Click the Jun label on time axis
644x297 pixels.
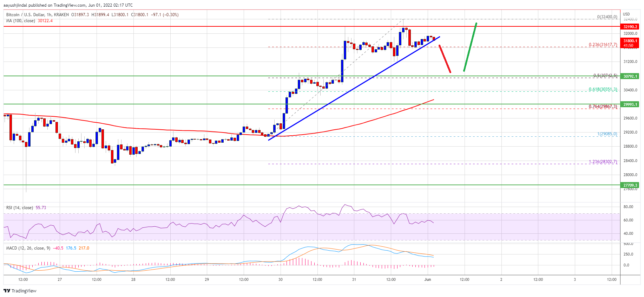428,280
